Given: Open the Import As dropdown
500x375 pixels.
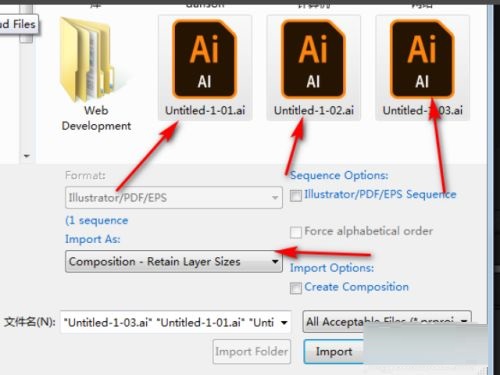Looking at the screenshot, I should point(174,262).
